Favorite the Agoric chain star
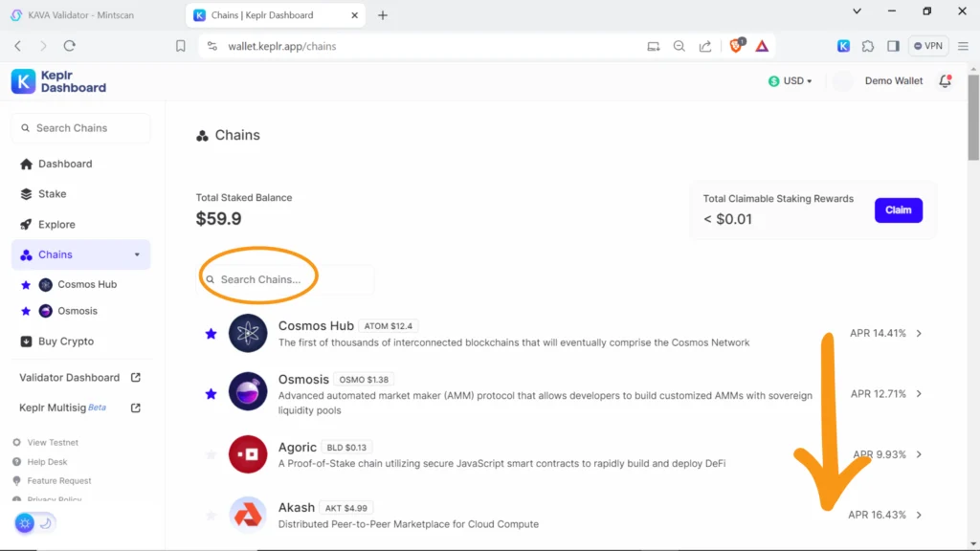 [x=211, y=454]
